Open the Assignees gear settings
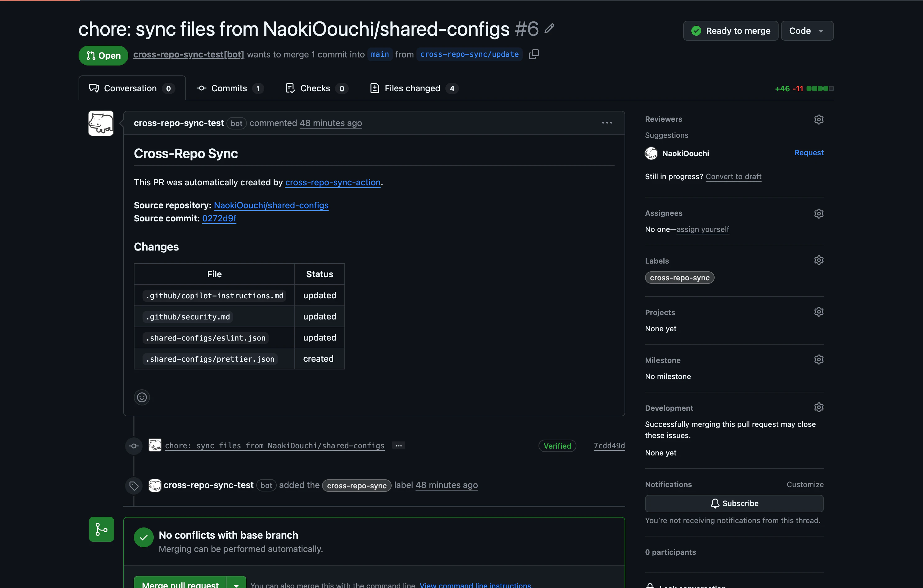 click(819, 213)
